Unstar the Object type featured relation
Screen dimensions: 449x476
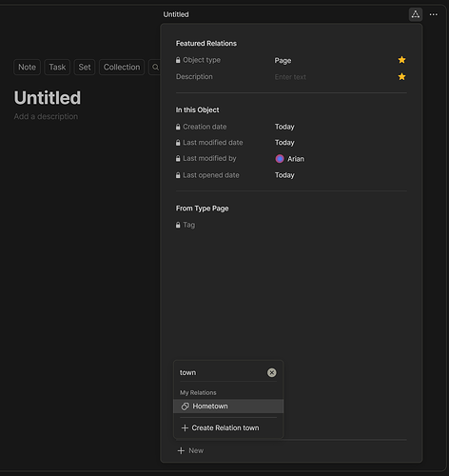(401, 60)
